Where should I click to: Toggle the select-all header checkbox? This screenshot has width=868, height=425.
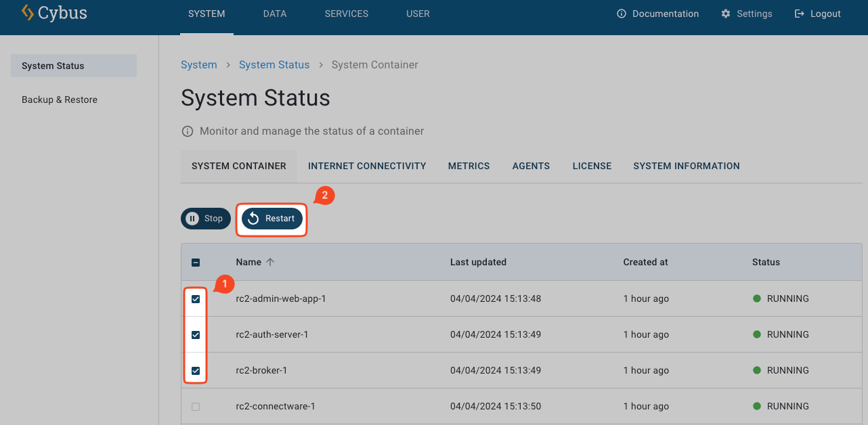(x=196, y=263)
